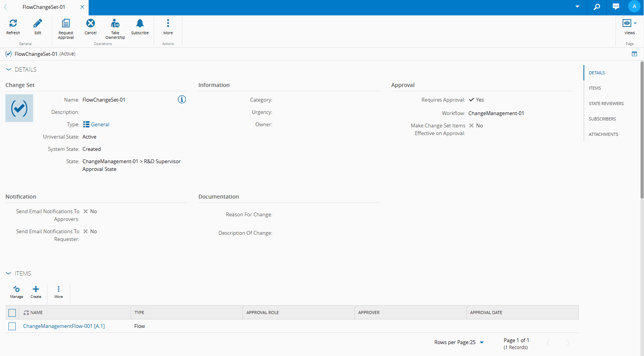
Task: Check the ChangeManagementFlow-001 row checkbox
Action: [12, 326]
